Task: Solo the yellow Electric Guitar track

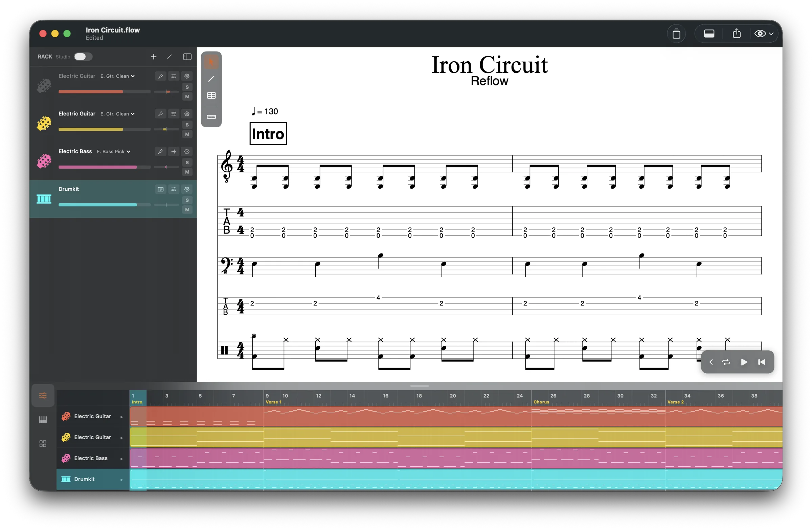Action: pos(187,125)
